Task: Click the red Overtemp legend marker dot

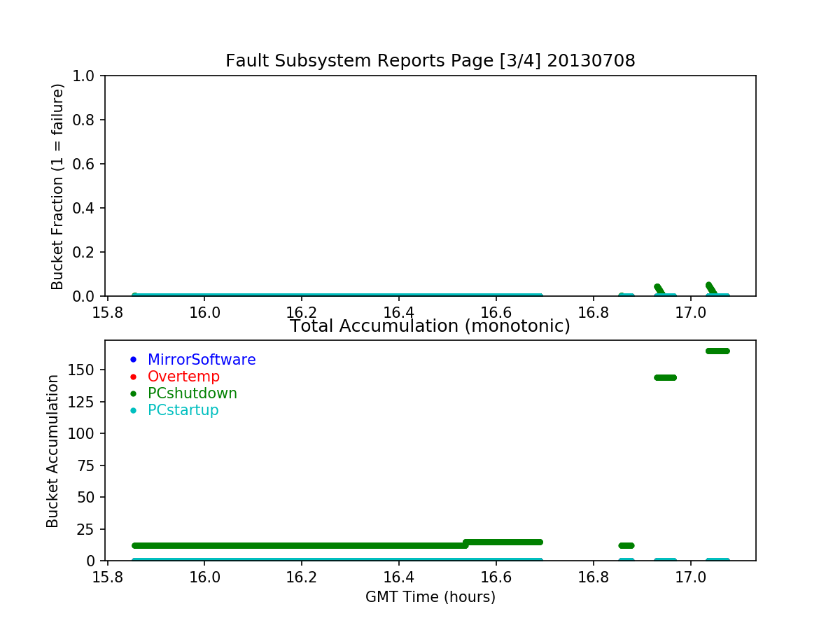Action: pos(133,377)
